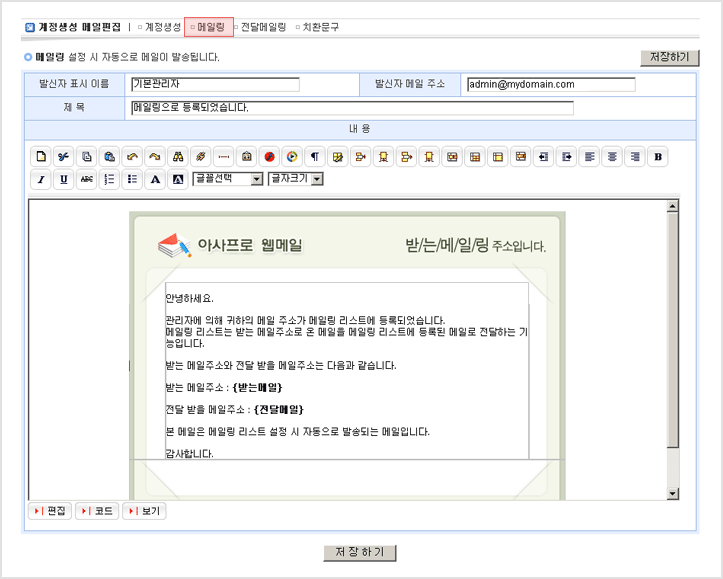Click the new document icon
The height and width of the screenshot is (579, 723).
pyautogui.click(x=41, y=156)
